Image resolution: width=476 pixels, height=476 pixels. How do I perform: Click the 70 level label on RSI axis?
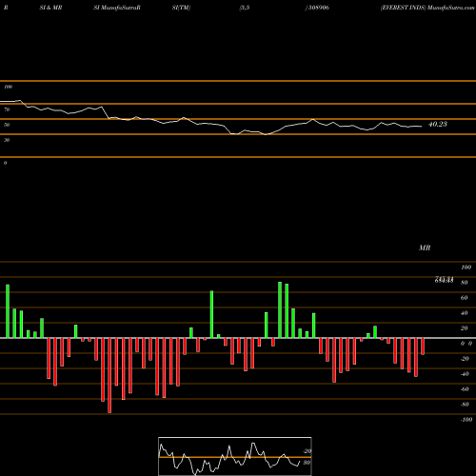[x=7, y=109]
